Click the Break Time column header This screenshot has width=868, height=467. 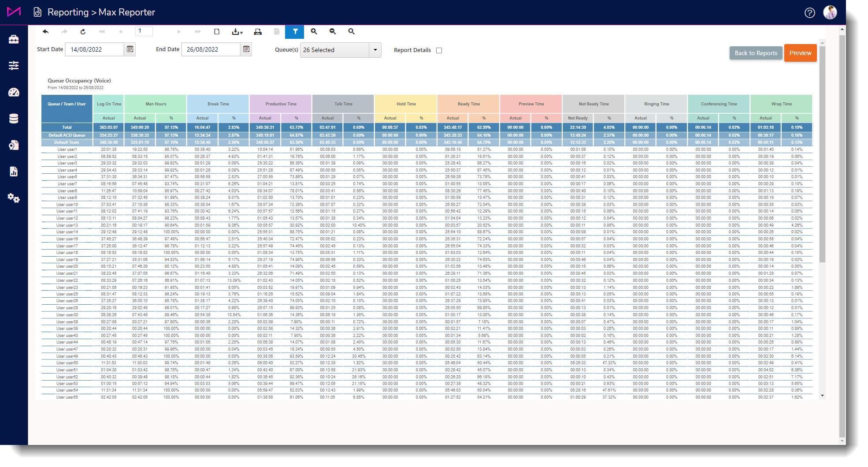point(218,104)
